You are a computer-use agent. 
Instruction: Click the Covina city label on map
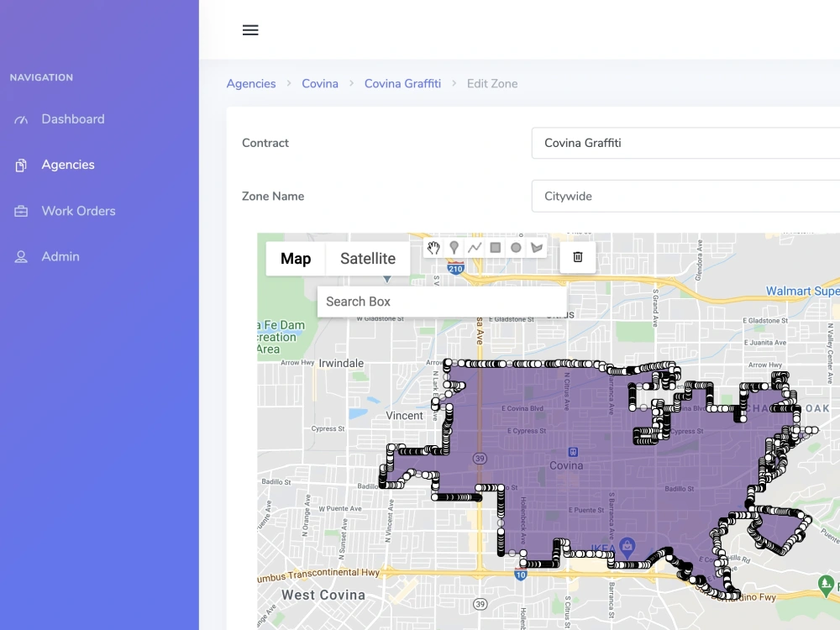[x=566, y=465]
